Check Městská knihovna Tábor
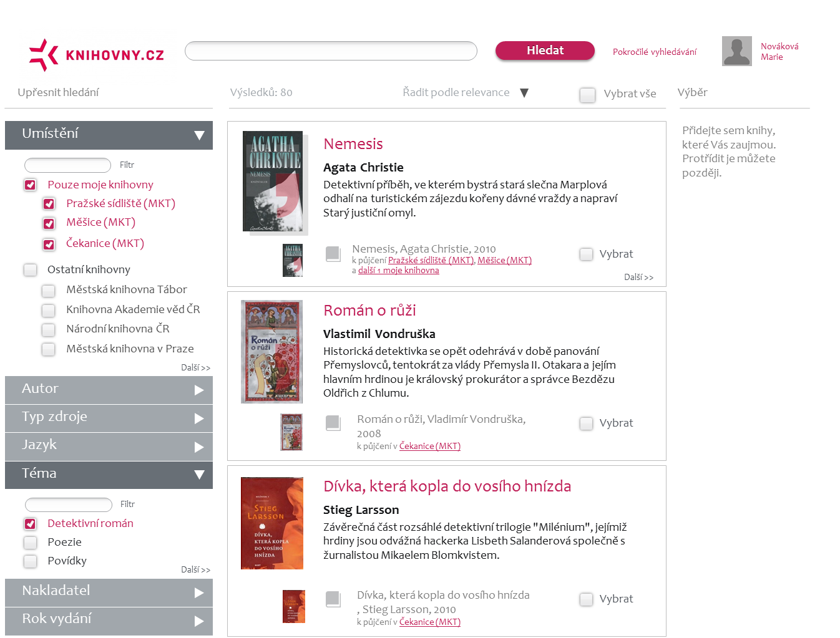This screenshot has width=840, height=638. pos(49,291)
